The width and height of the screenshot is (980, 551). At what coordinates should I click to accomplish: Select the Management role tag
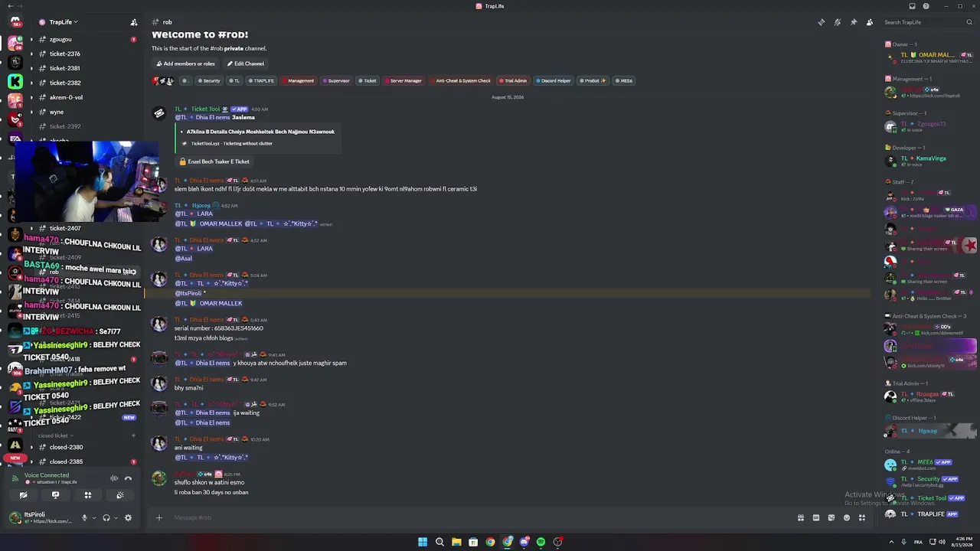[299, 80]
